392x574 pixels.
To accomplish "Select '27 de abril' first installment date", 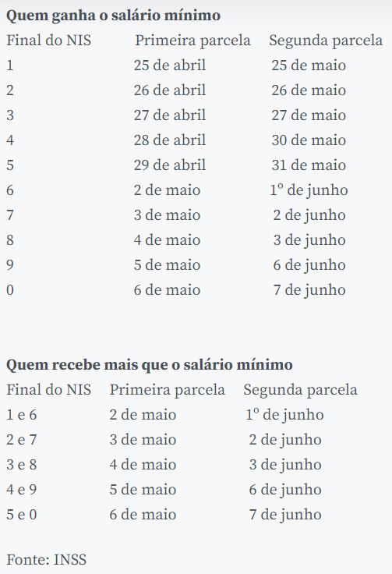I will point(170,115).
